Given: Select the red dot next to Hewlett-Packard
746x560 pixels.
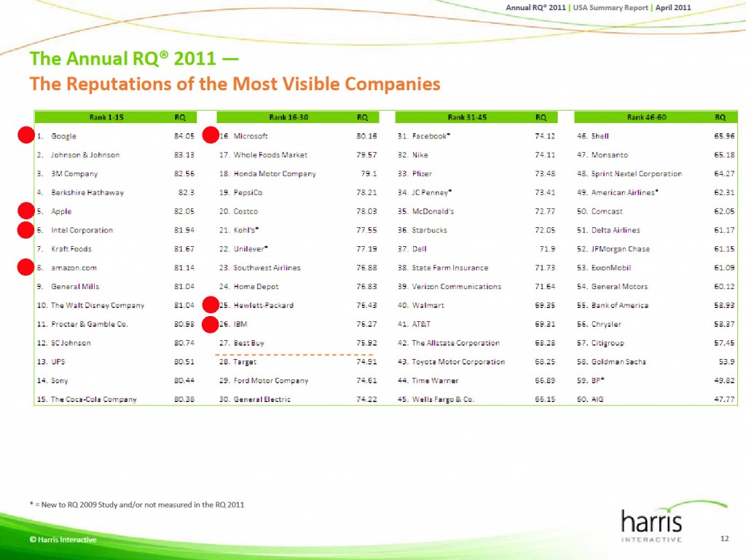Looking at the screenshot, I should point(211,304).
